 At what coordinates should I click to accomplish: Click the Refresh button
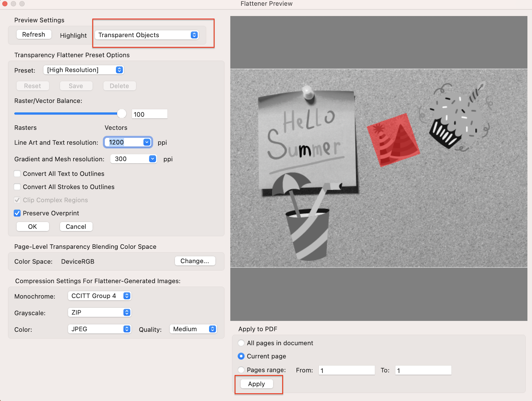34,35
